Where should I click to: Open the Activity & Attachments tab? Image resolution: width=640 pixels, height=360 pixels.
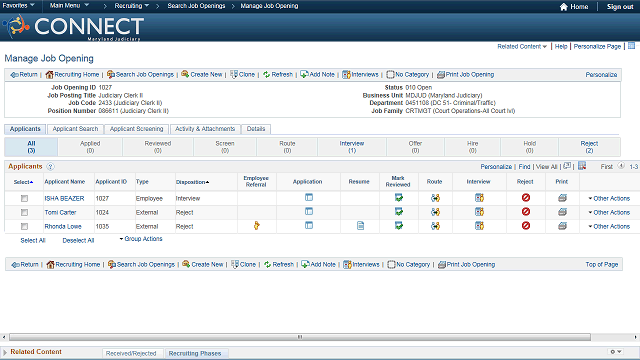[205, 129]
